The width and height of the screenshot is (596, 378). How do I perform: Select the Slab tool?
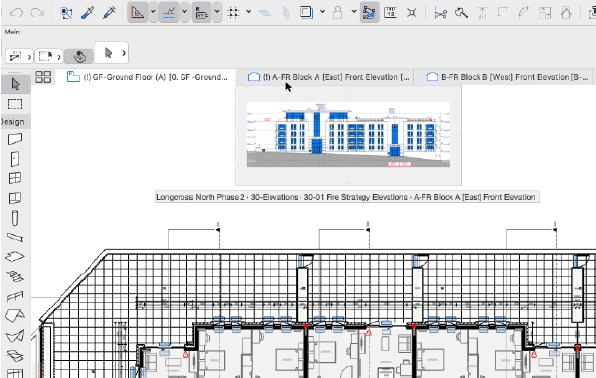point(15,257)
